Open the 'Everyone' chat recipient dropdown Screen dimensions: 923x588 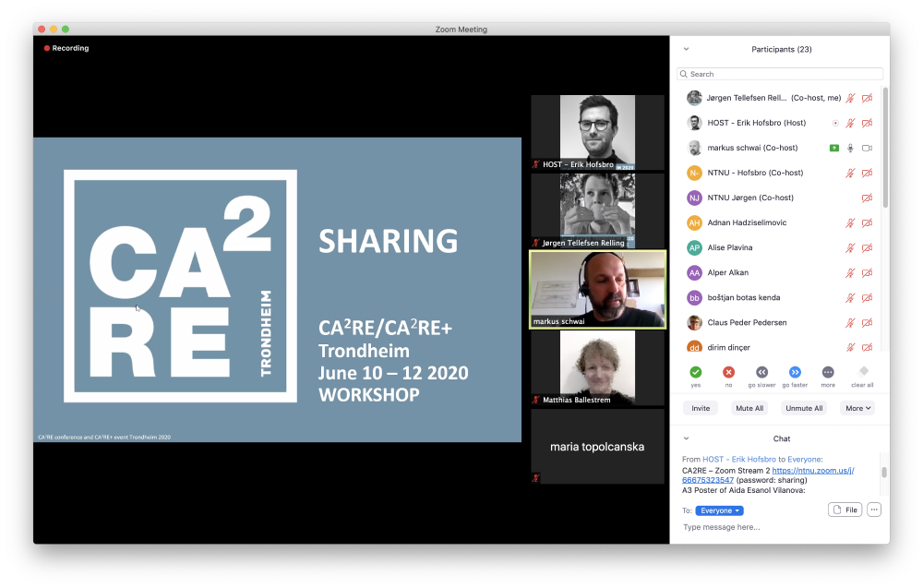click(720, 510)
